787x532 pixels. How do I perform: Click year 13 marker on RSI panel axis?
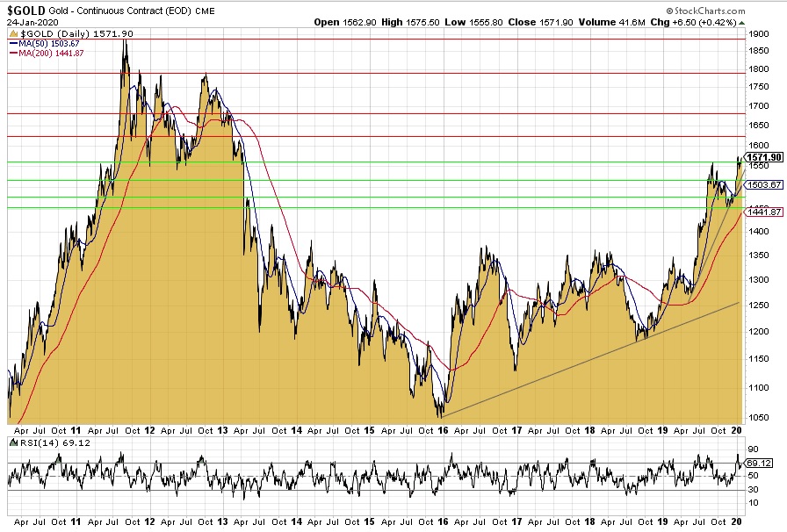click(x=222, y=521)
